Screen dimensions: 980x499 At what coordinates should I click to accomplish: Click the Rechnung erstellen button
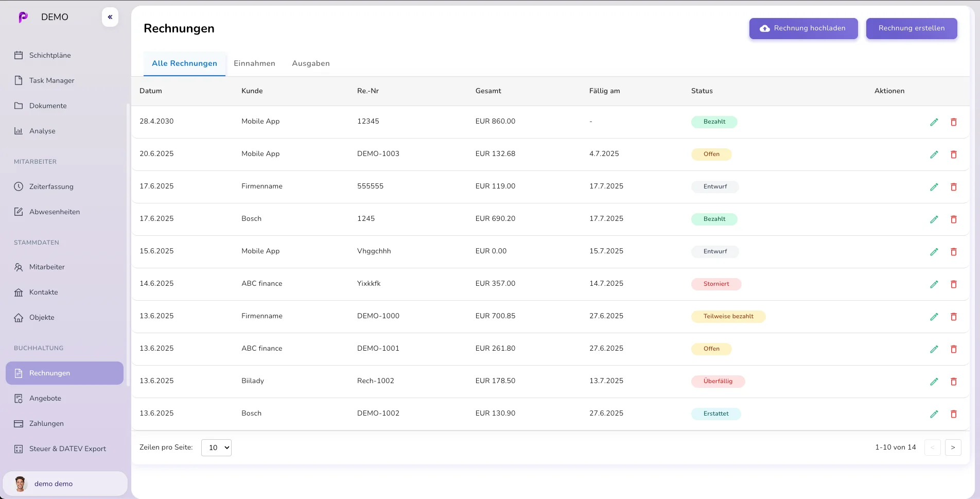coord(911,28)
